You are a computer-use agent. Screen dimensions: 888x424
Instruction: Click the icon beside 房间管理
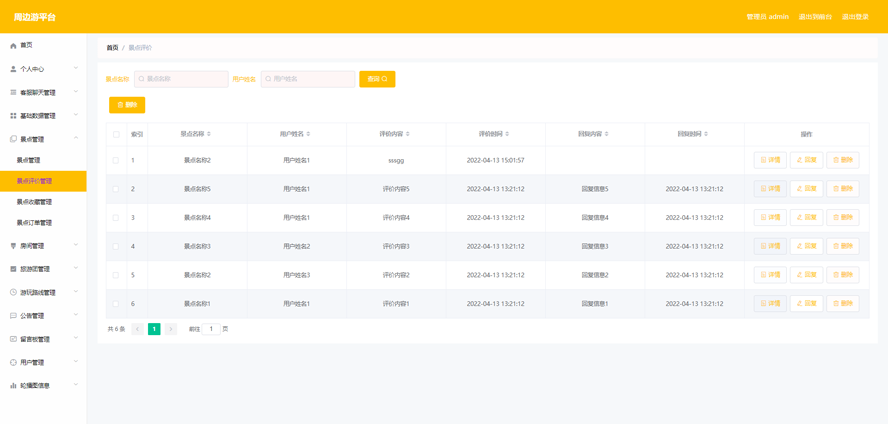(x=13, y=246)
